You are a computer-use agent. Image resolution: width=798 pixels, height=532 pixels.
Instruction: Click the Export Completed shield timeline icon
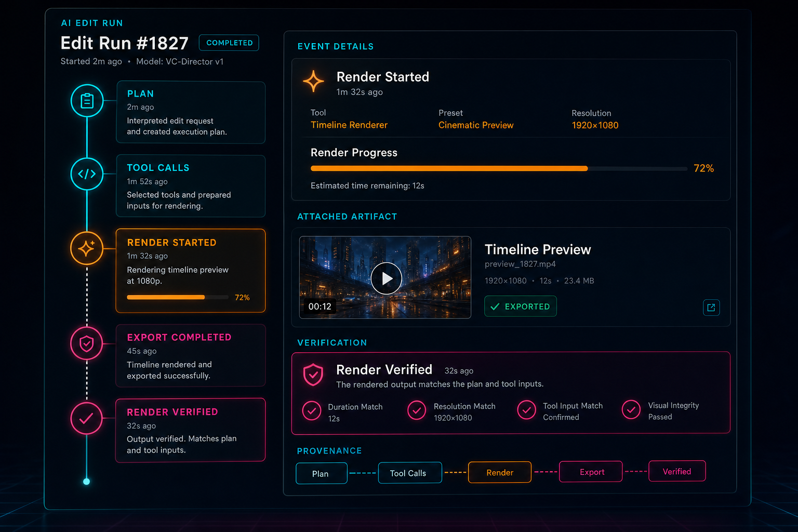[x=87, y=343]
